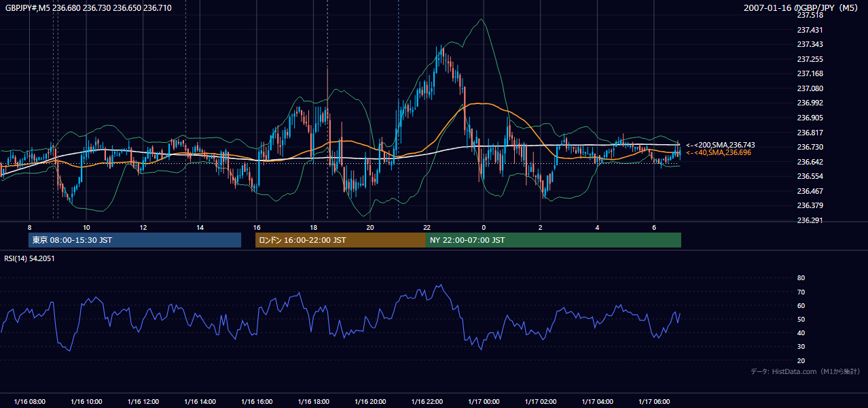Click the bottom time label 1/17 04:00
The height and width of the screenshot is (408, 868).
[596, 402]
